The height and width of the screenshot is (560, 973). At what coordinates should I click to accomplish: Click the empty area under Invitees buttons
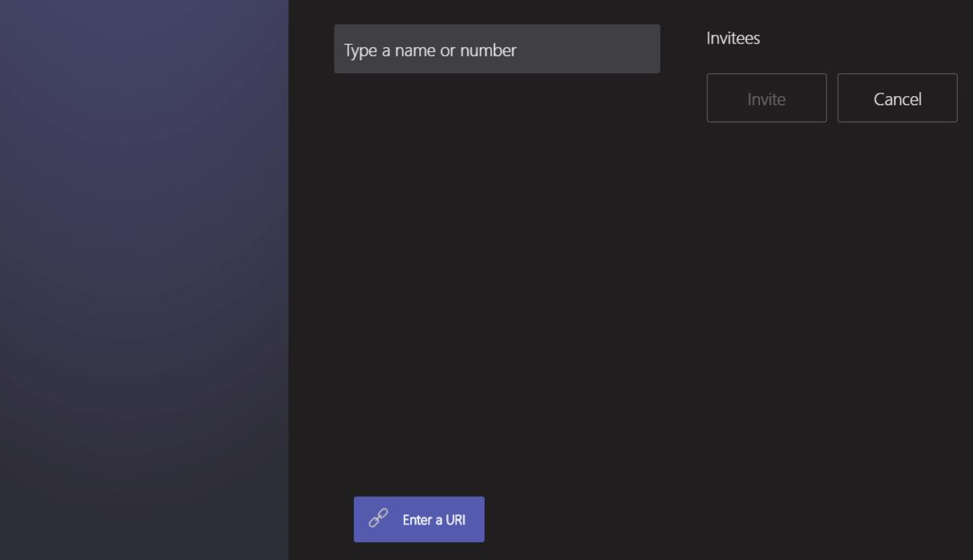click(x=830, y=277)
